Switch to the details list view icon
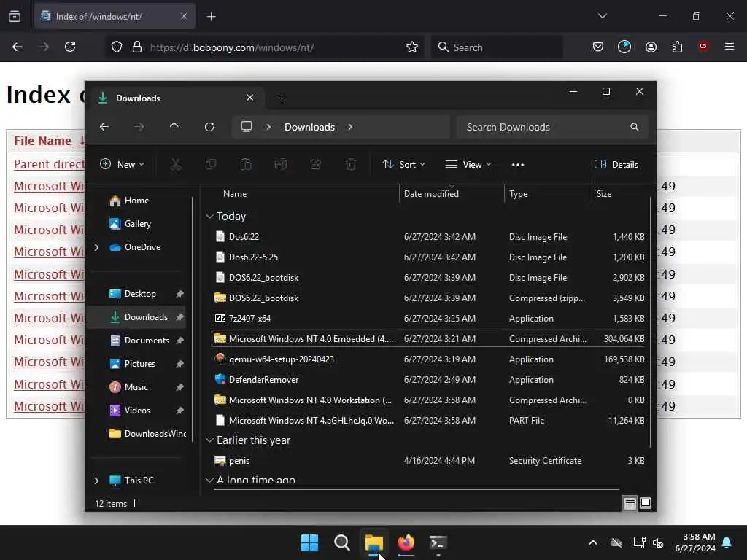Viewport: 747px width, 560px height. 630,503
